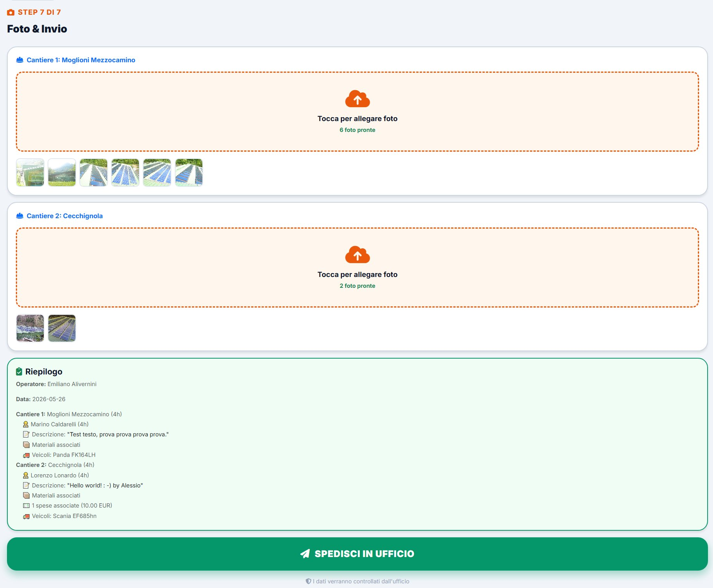Click the camera icon beside STEP 7 DI 7
The image size is (713, 588).
pyautogui.click(x=11, y=12)
